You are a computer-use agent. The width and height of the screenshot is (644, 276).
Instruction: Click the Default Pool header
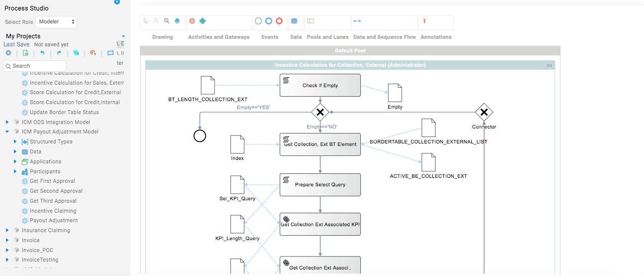coord(350,51)
